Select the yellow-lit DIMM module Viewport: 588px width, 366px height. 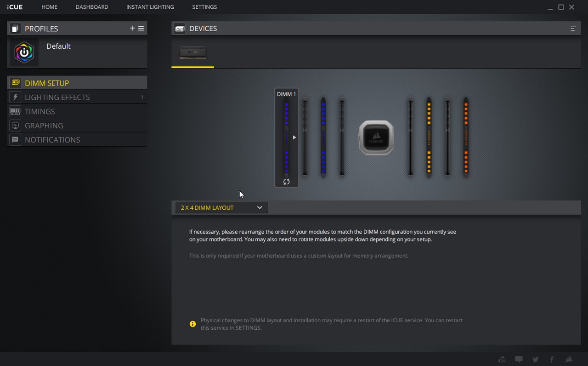click(x=429, y=137)
